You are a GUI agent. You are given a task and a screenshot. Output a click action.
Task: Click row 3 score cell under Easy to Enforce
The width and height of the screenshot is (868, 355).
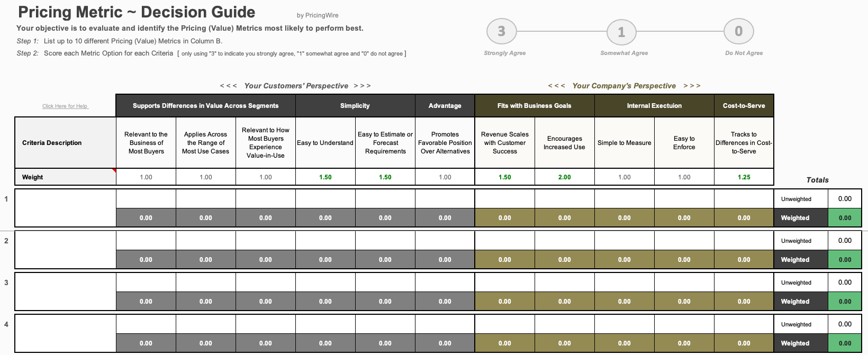(684, 283)
